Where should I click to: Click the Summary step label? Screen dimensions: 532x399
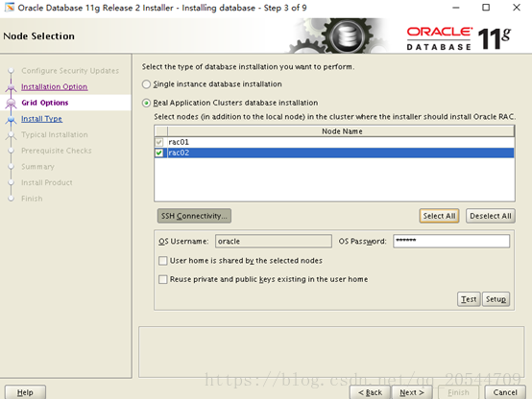37,167
